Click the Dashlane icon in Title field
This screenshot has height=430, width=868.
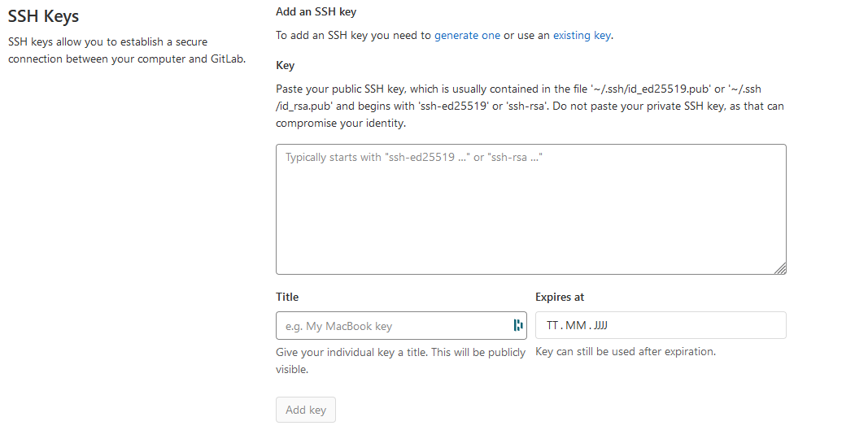(x=517, y=325)
